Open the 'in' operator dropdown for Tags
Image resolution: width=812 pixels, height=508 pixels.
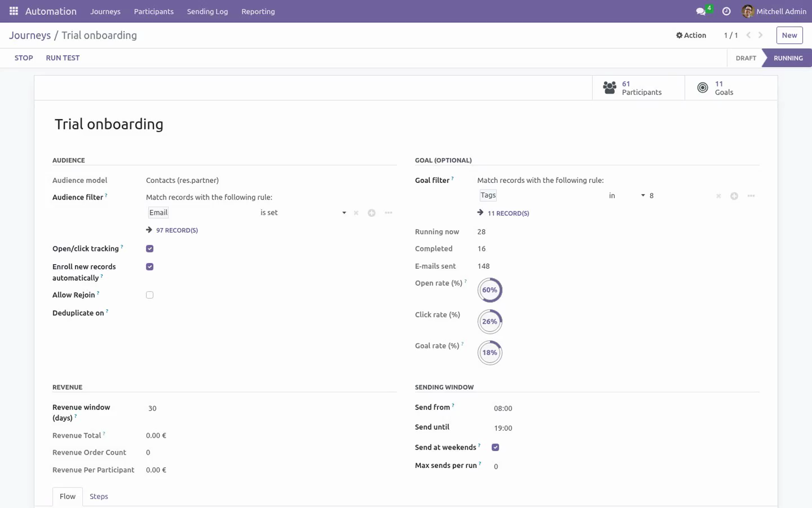point(627,196)
